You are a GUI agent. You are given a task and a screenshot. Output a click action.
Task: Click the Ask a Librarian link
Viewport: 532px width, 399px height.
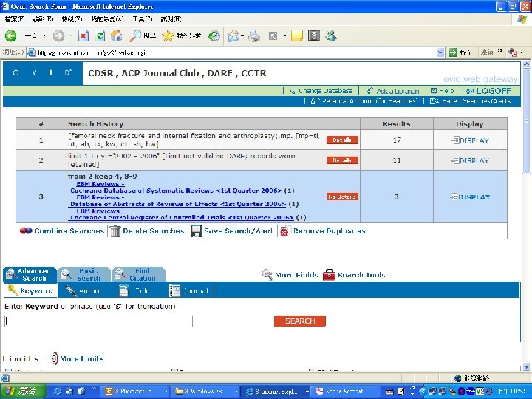[393, 91]
